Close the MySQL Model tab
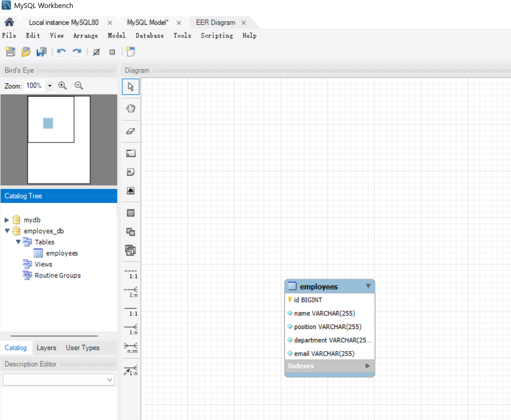The width and height of the screenshot is (511, 420). coord(179,23)
